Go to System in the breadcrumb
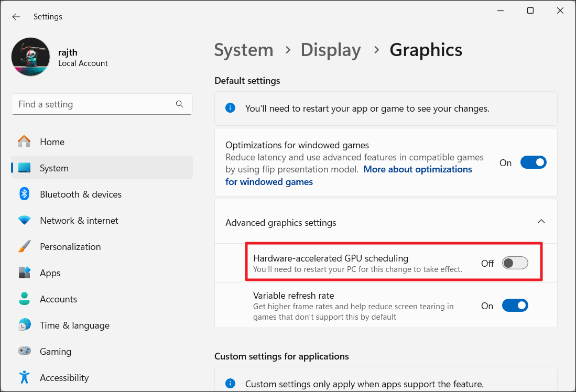The height and width of the screenshot is (392, 576). pos(244,50)
